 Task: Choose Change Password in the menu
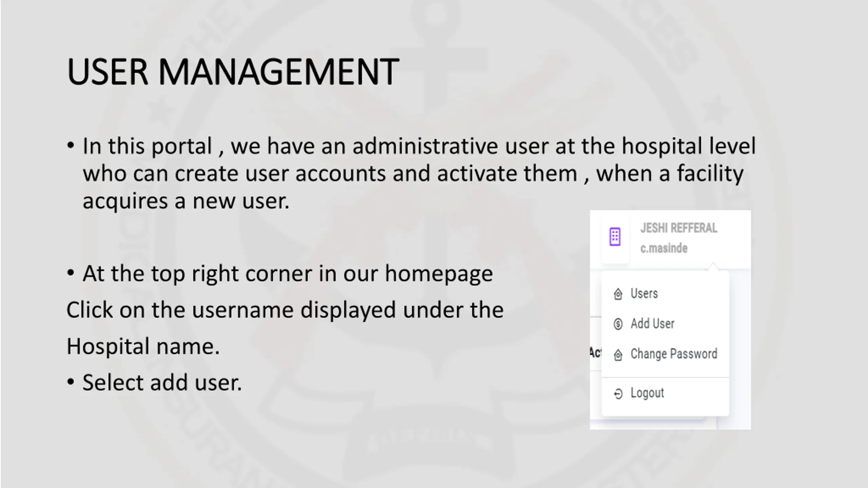pos(674,354)
